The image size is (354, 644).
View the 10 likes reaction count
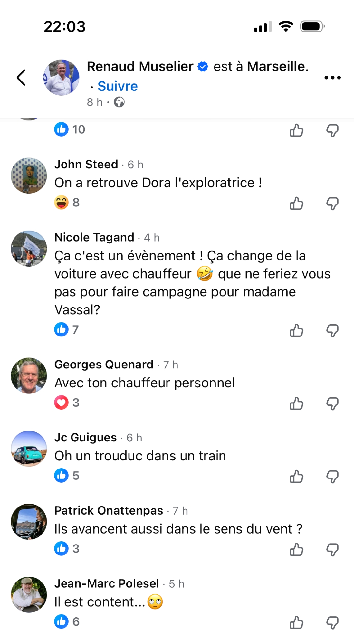[x=70, y=129]
